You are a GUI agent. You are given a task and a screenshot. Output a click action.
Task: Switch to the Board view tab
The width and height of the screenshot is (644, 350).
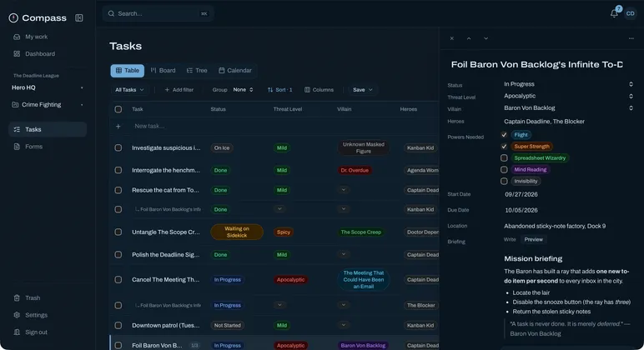pyautogui.click(x=163, y=71)
